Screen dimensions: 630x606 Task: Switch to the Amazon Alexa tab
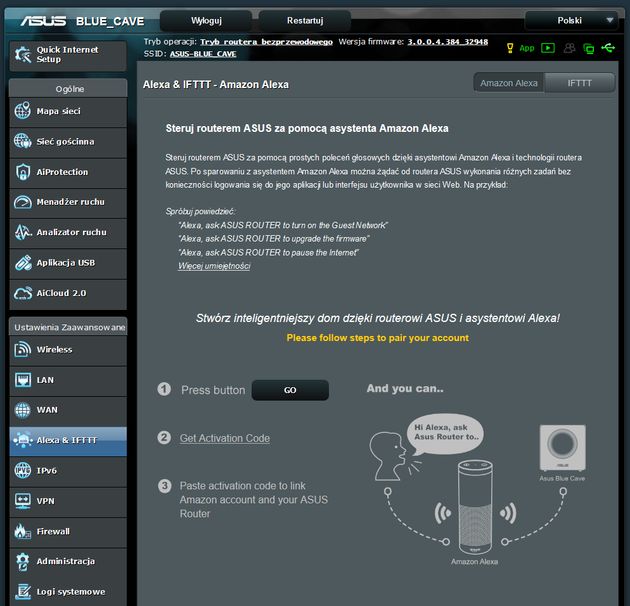509,83
